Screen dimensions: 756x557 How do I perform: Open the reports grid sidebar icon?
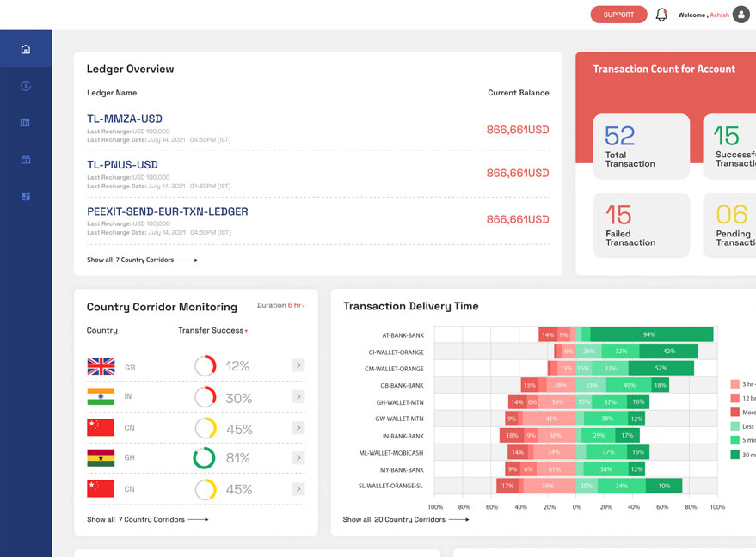pyautogui.click(x=26, y=196)
